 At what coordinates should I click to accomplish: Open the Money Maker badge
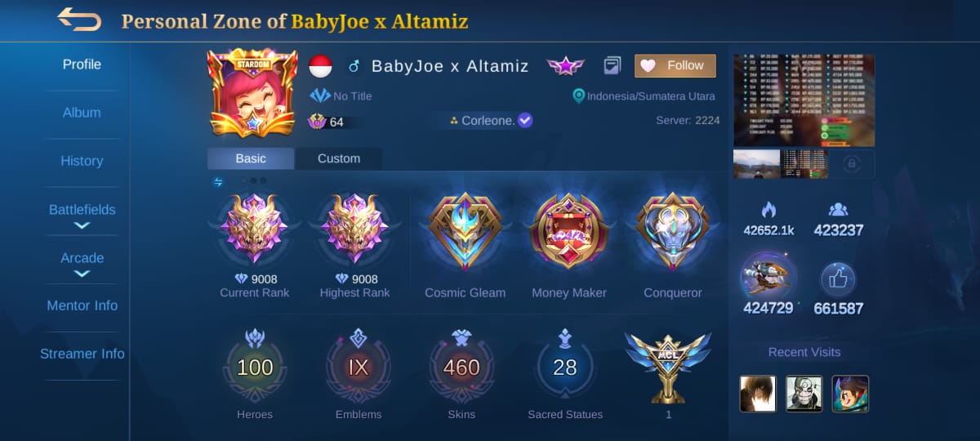tap(569, 233)
